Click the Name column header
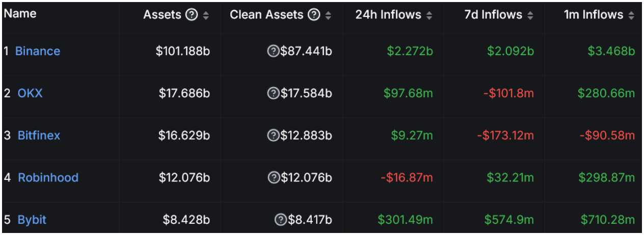 [x=19, y=14]
